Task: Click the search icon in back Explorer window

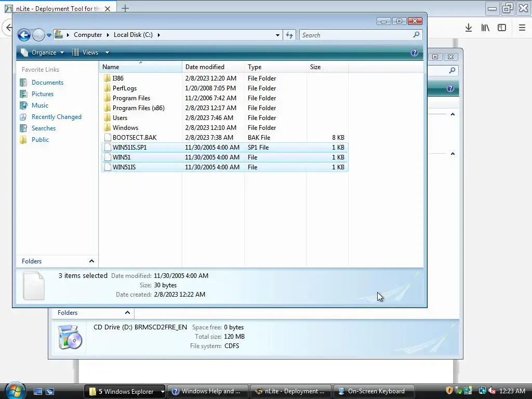Action: pyautogui.click(x=452, y=70)
